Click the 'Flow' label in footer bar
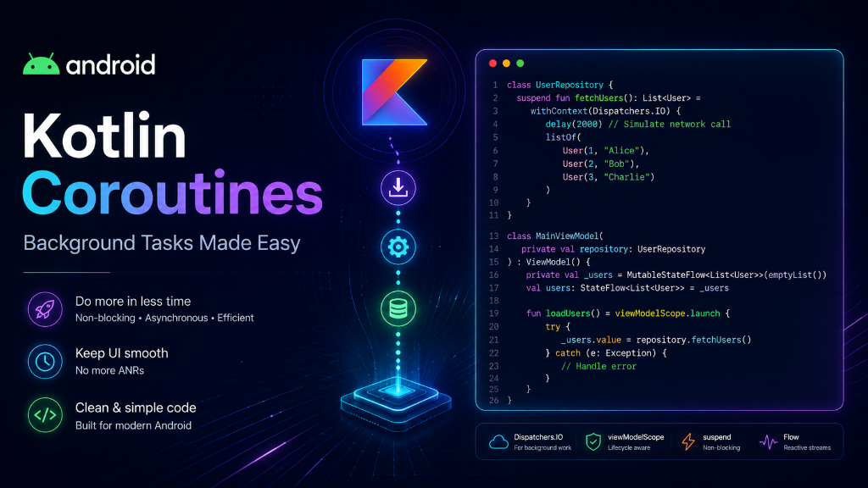This screenshot has width=868, height=488. pos(791,436)
